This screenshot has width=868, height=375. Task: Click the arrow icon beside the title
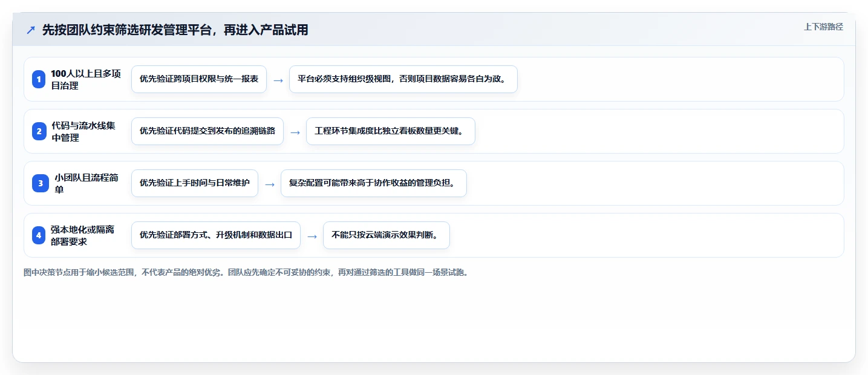pyautogui.click(x=30, y=30)
